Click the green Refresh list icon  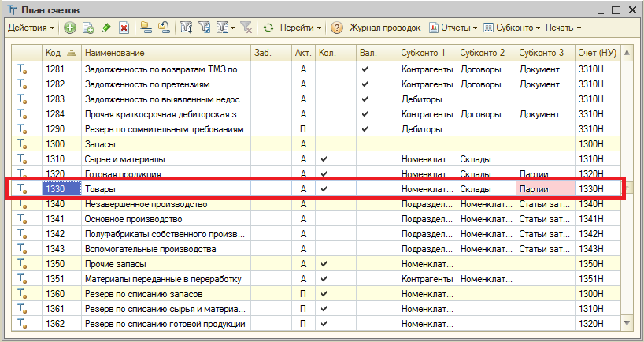coord(268,28)
